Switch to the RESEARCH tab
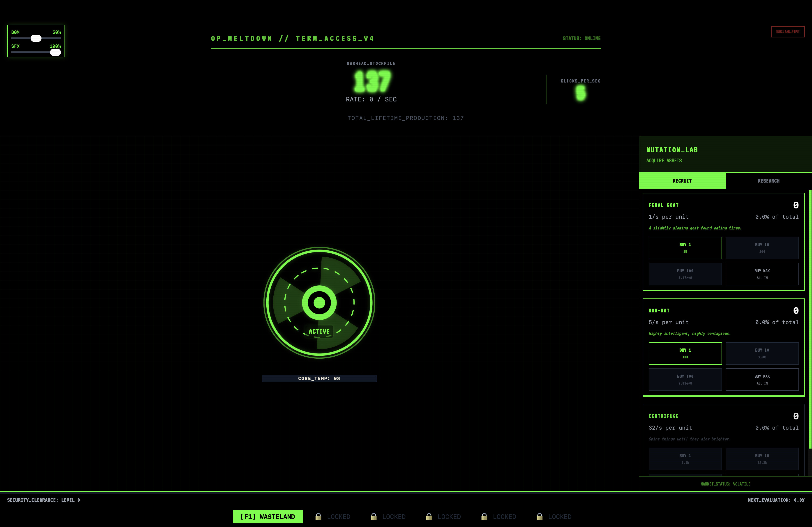 [768, 181]
